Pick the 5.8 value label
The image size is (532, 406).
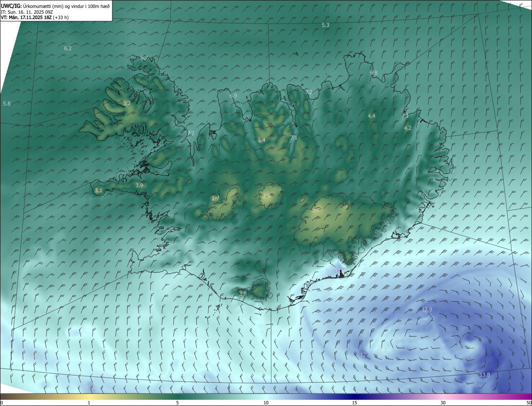click(x=7, y=103)
